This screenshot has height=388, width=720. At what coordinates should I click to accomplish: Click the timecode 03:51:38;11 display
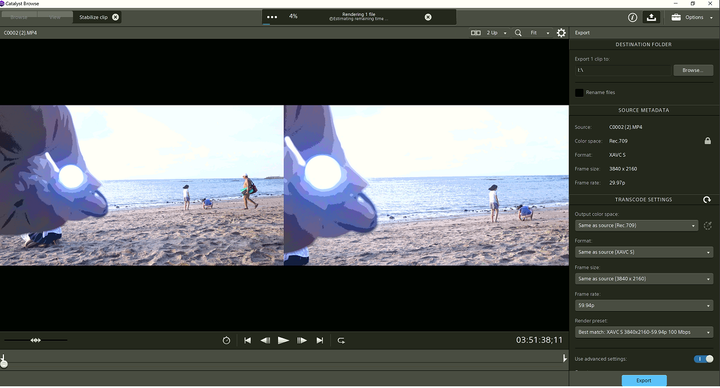pos(539,340)
